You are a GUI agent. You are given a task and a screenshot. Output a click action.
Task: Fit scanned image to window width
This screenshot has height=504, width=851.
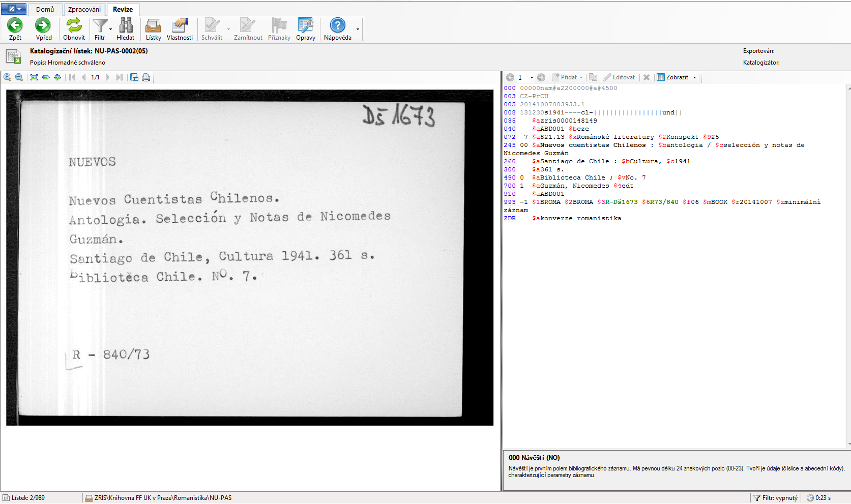pos(46,77)
